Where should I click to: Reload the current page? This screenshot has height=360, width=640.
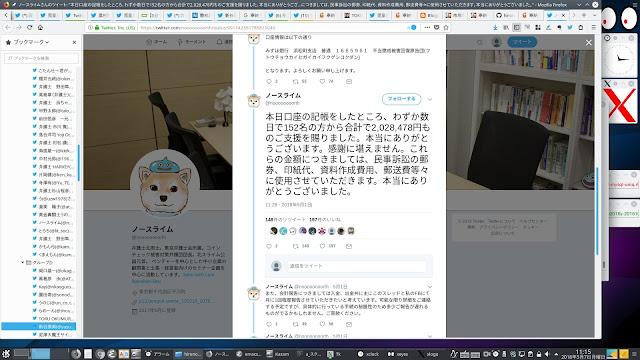coord(29,27)
